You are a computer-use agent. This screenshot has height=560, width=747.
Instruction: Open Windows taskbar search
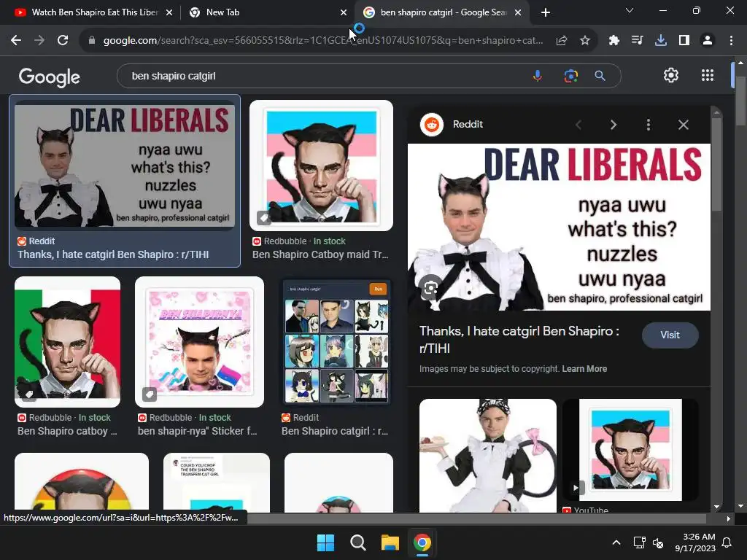tap(357, 542)
